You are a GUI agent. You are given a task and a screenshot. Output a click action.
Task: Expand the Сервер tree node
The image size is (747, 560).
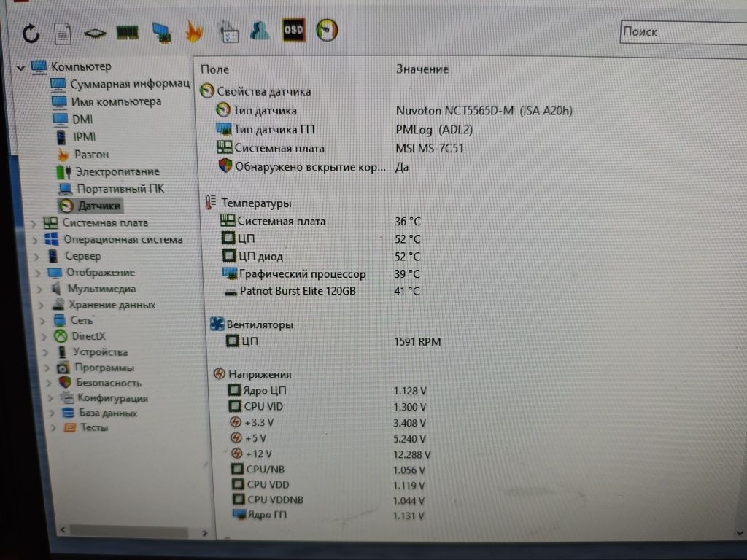(x=37, y=257)
